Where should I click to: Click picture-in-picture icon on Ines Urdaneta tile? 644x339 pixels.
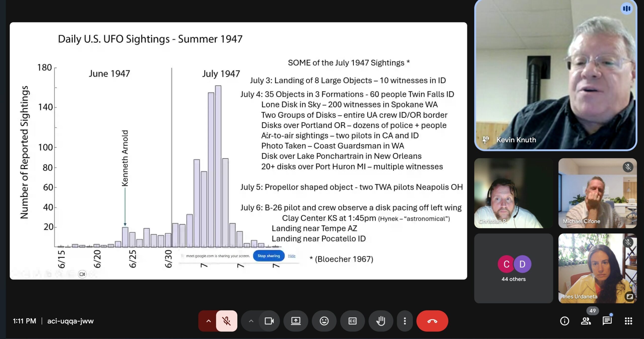[630, 297]
